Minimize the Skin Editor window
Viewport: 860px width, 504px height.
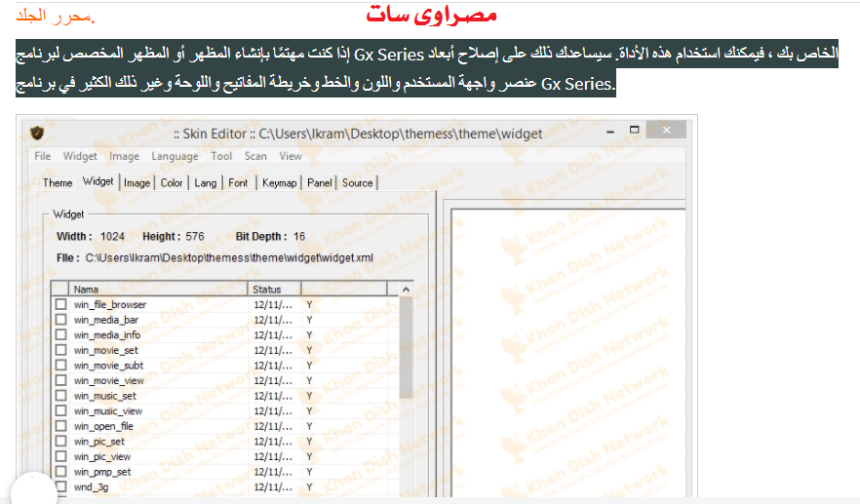pos(610,131)
